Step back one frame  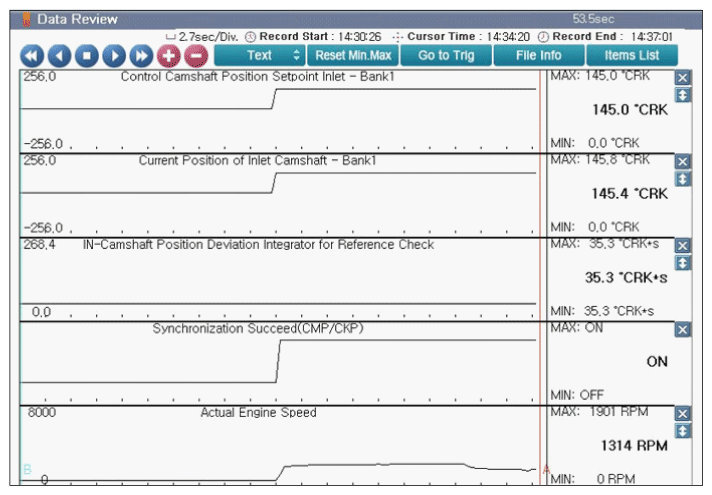pyautogui.click(x=60, y=56)
